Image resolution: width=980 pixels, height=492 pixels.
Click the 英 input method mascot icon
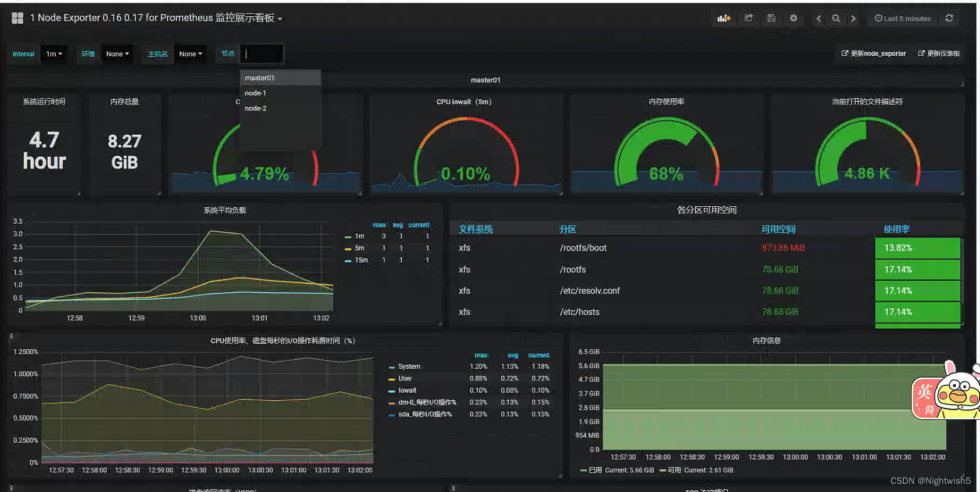tap(946, 390)
